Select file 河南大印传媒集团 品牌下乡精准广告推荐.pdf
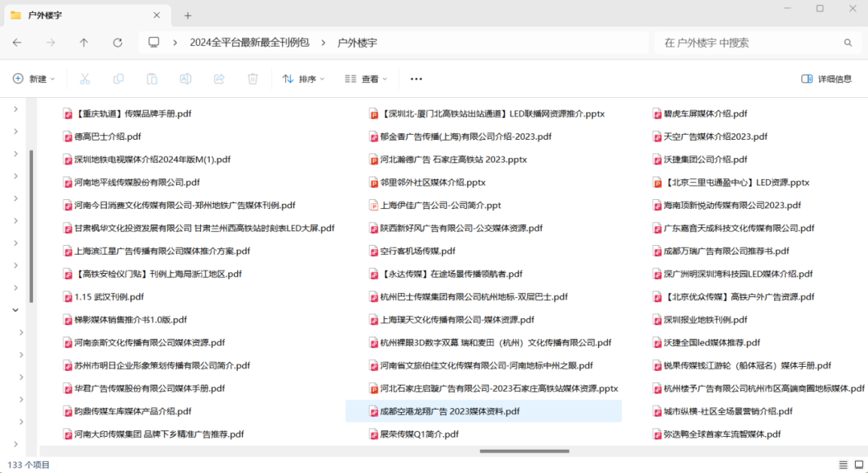Screen dimensions: 868x473 [154, 434]
